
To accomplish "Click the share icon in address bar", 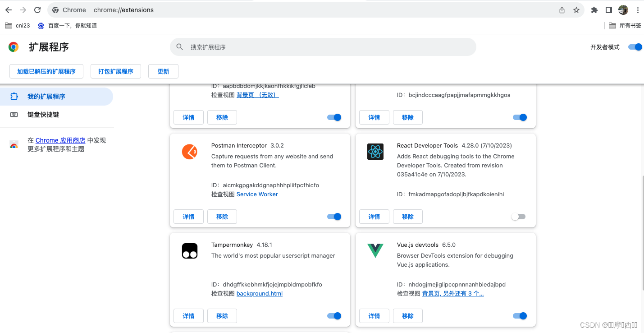I will point(562,10).
